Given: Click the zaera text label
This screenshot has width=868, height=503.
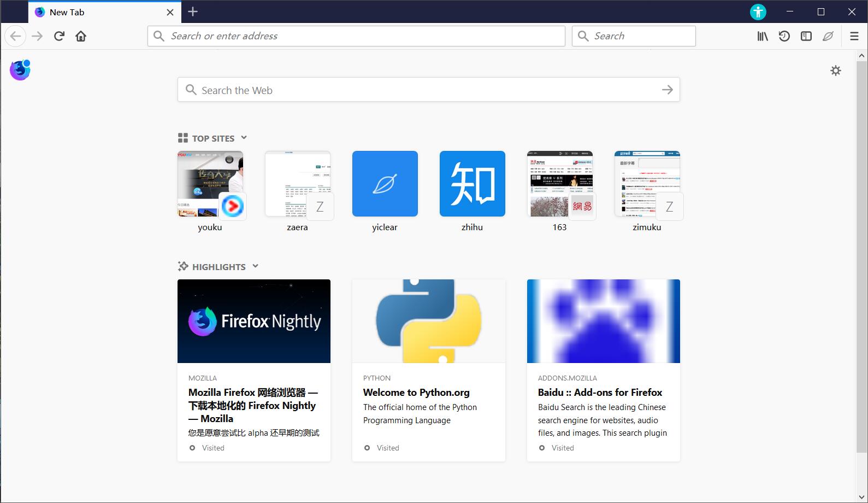Looking at the screenshot, I should [297, 227].
